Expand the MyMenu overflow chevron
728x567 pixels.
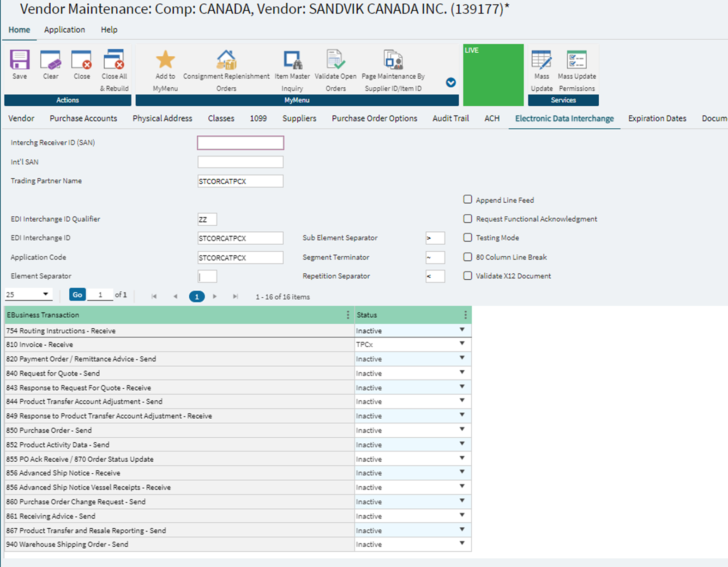pos(451,83)
